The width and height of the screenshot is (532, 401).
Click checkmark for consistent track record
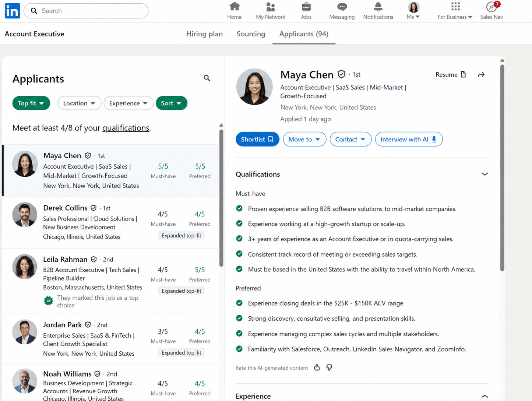[239, 254]
